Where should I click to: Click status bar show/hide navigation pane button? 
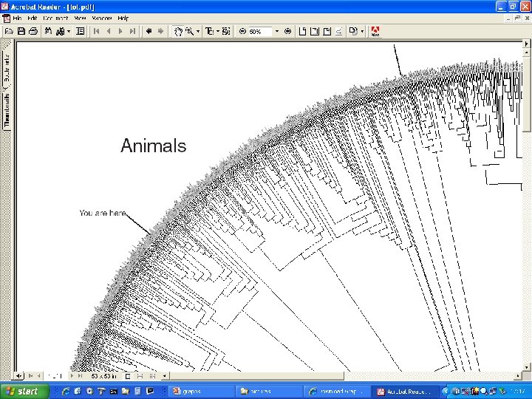(x=19, y=375)
